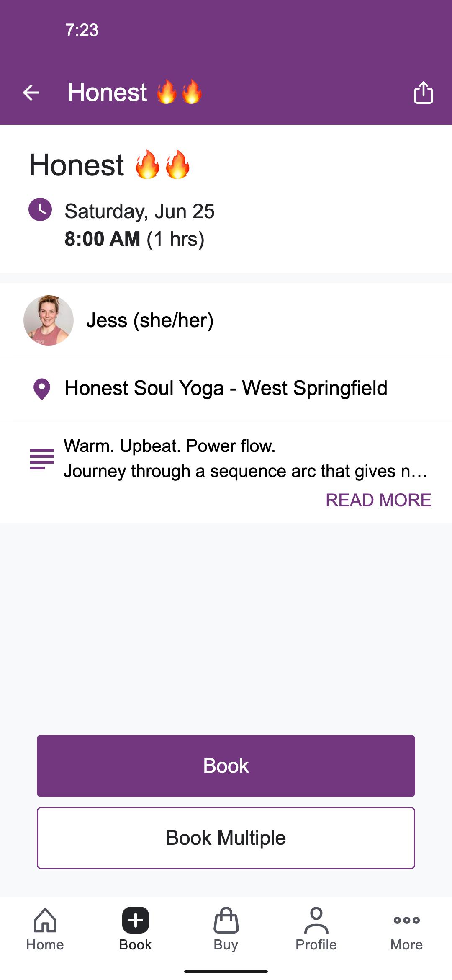Tap the location pin icon
This screenshot has width=452, height=980.
42,389
